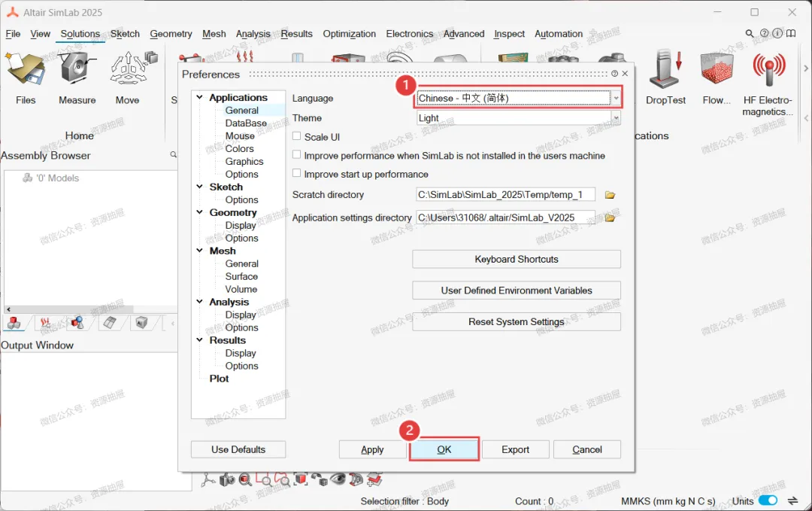Click Apply in Preferences
This screenshot has height=511, width=812.
372,449
